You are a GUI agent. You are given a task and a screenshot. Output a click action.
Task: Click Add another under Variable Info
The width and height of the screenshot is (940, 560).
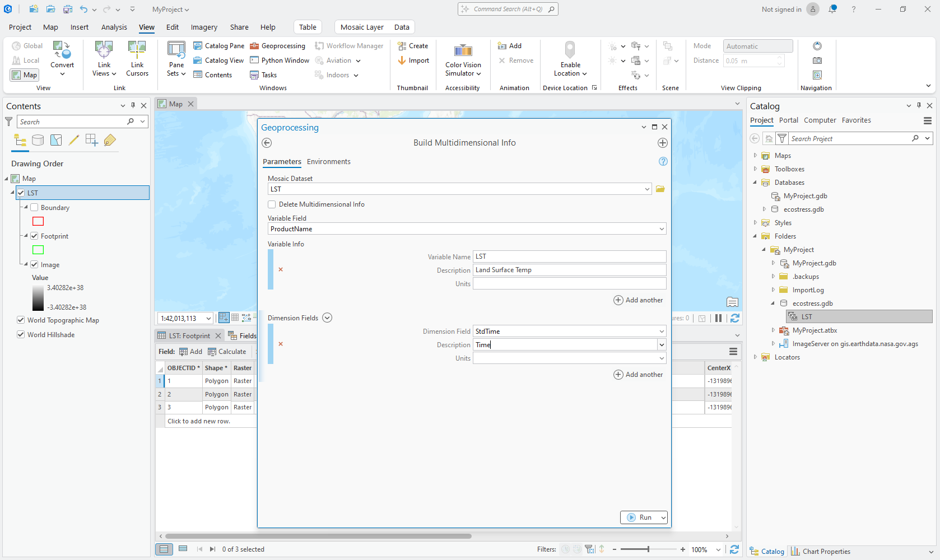tap(638, 300)
